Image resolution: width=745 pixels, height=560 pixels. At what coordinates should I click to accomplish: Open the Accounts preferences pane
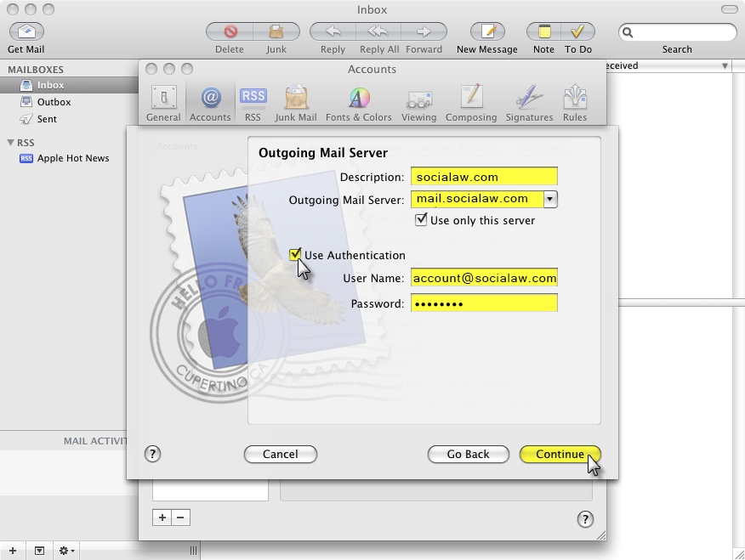[x=210, y=103]
